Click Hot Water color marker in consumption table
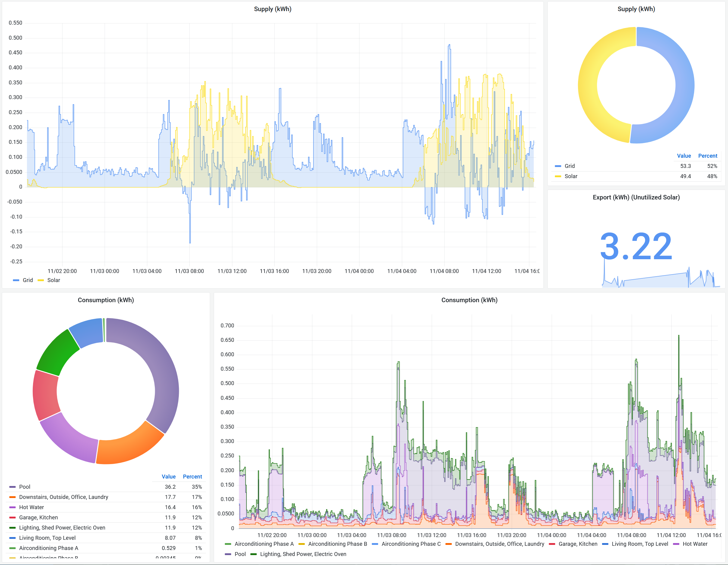The height and width of the screenshot is (565, 728). [x=12, y=507]
